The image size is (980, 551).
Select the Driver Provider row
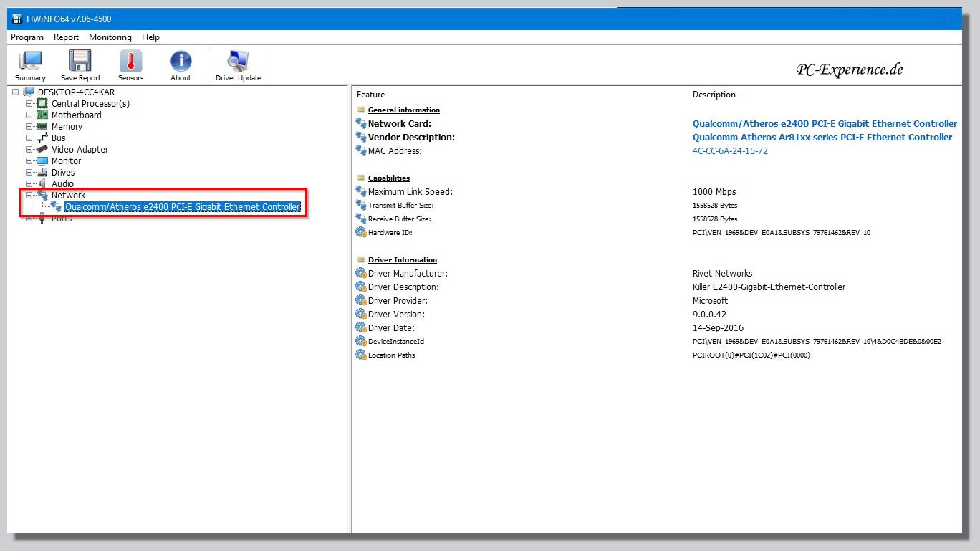(x=658, y=301)
